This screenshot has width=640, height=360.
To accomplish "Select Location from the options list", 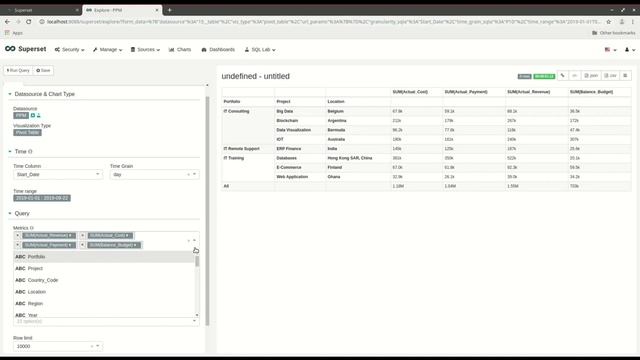I will [x=104, y=292].
